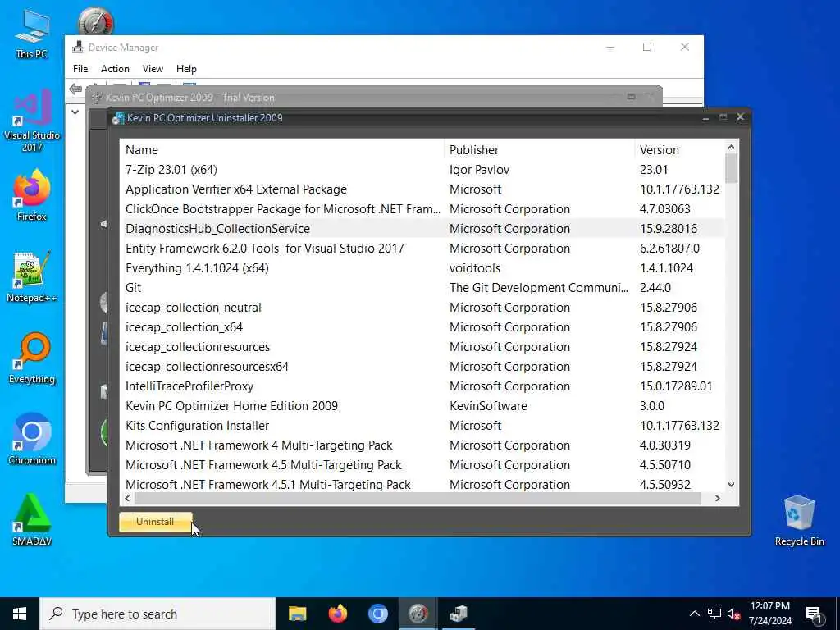Click the network tray icon

click(x=714, y=614)
